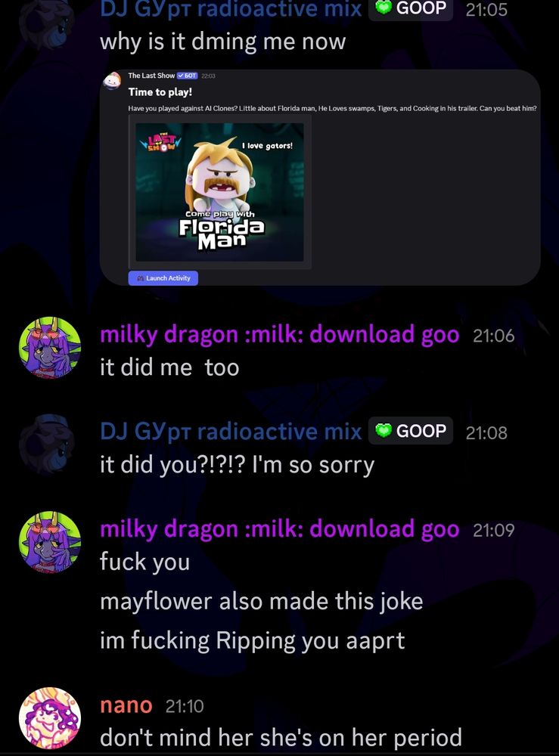Click milky dragon username at 21:06
The width and height of the screenshot is (559, 756).
pyautogui.click(x=280, y=334)
